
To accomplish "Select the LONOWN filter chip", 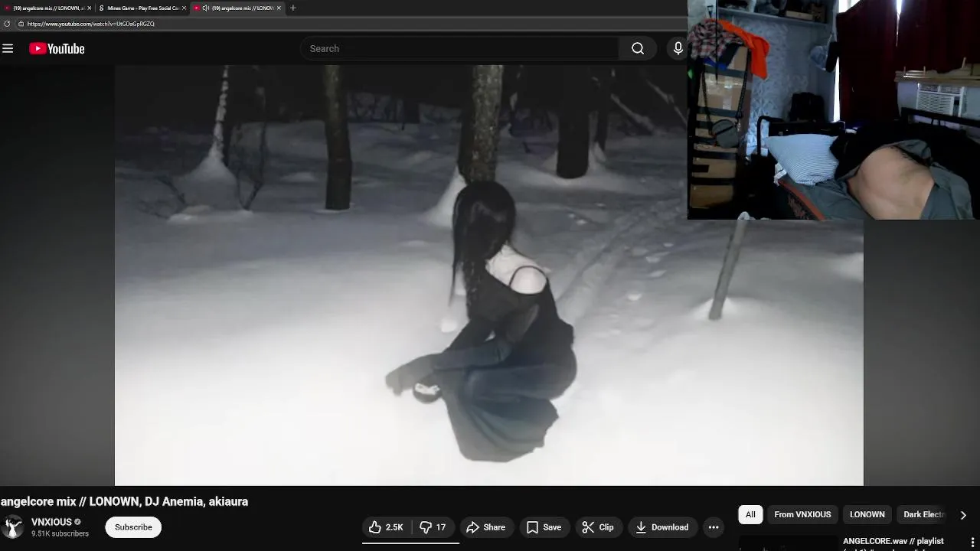I will pos(867,514).
